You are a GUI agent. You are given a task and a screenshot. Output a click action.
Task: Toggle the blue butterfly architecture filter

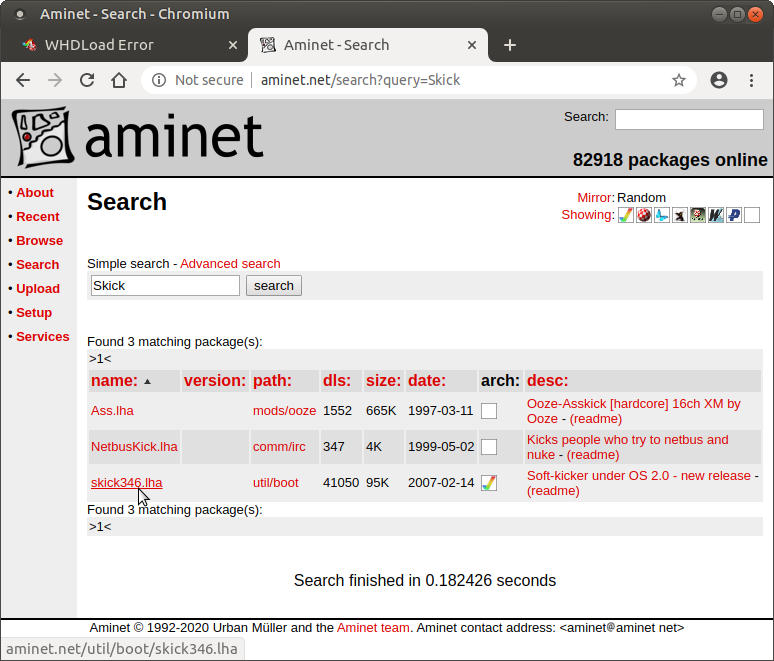pos(662,215)
